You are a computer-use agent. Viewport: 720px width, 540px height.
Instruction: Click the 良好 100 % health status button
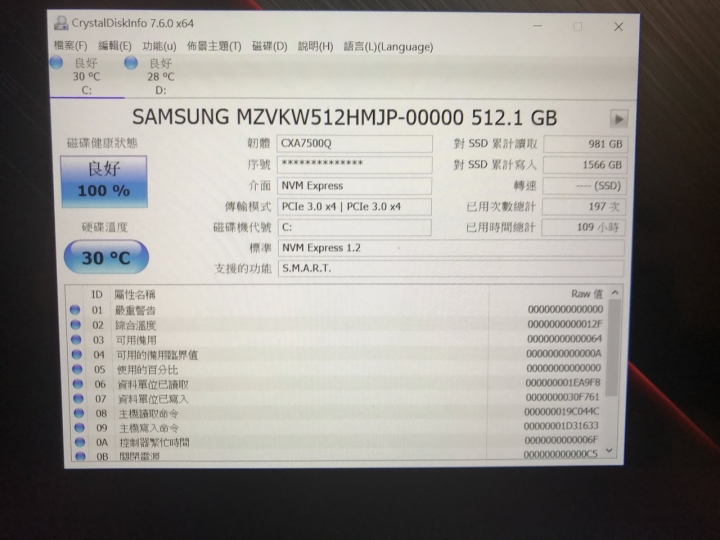[104, 181]
